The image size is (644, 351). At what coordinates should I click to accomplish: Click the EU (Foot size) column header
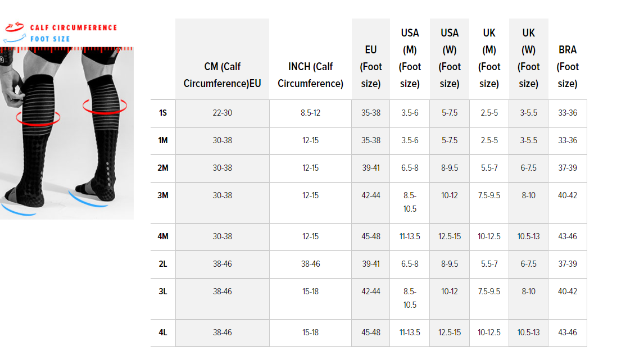371,66
